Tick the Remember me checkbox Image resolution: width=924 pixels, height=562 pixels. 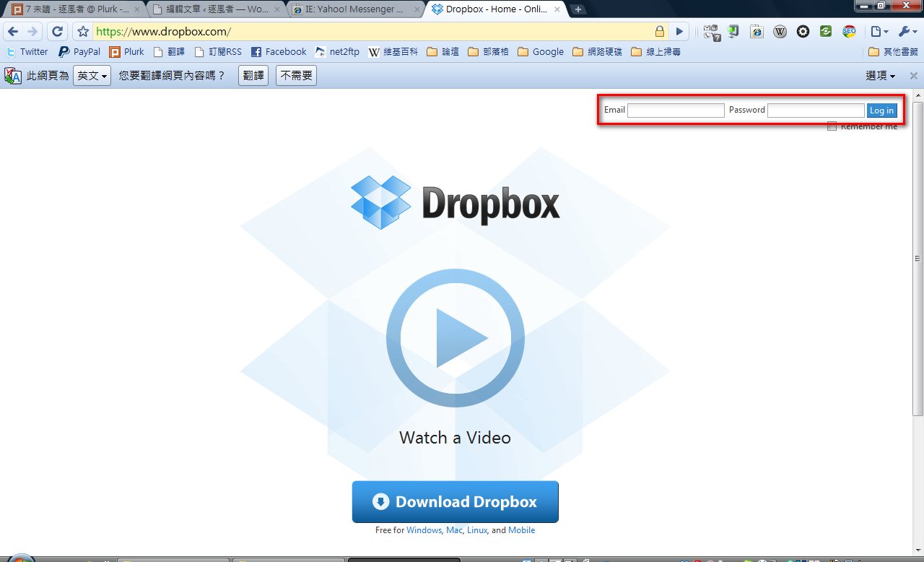point(832,126)
